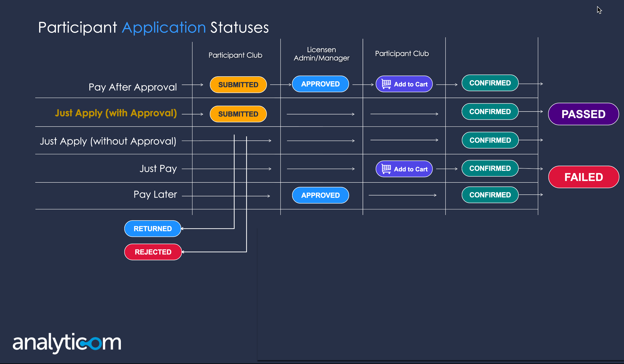Click APPROVED badge in Pay After Approval row
The width and height of the screenshot is (624, 364).
[x=320, y=84]
